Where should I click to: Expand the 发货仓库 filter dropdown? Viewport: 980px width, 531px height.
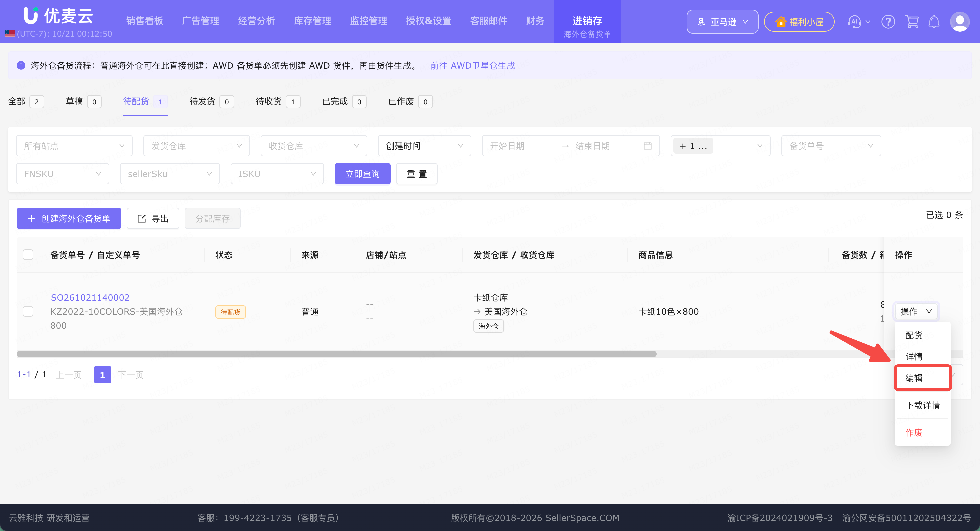[196, 146]
